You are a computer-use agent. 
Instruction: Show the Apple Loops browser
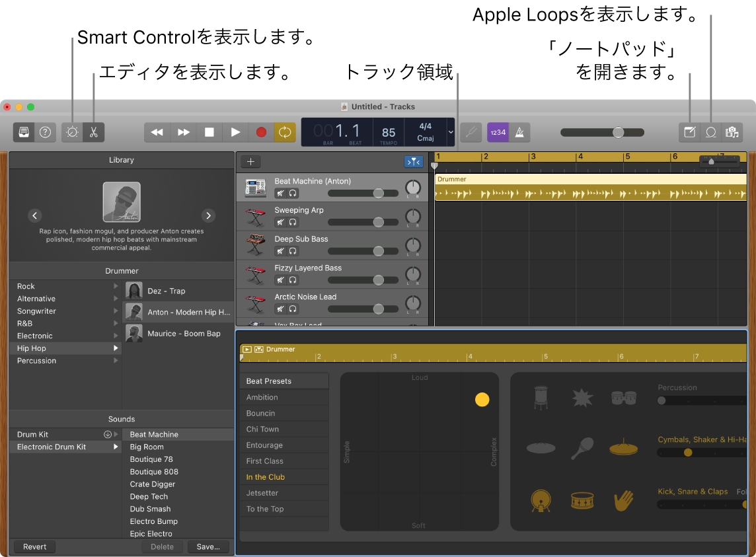point(710,132)
